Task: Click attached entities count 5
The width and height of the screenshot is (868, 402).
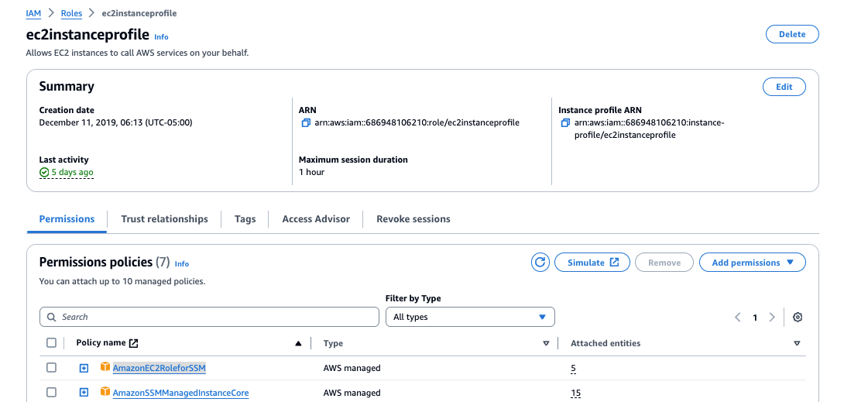Action: point(573,368)
